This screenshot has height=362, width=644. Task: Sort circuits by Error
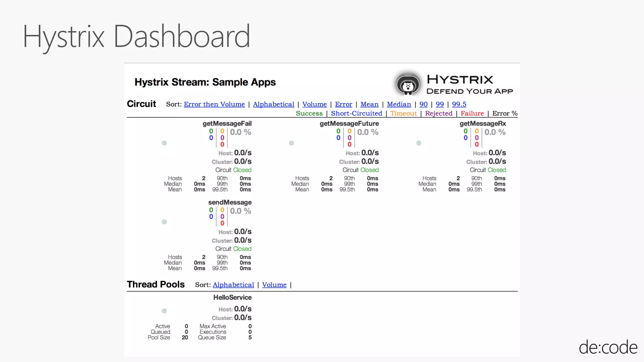coord(343,104)
